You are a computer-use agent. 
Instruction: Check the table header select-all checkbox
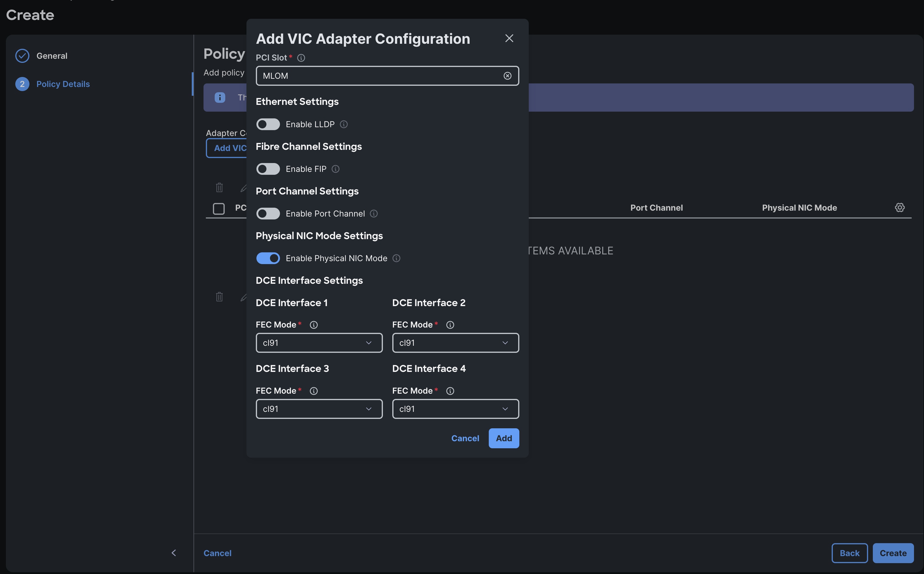pyautogui.click(x=219, y=208)
